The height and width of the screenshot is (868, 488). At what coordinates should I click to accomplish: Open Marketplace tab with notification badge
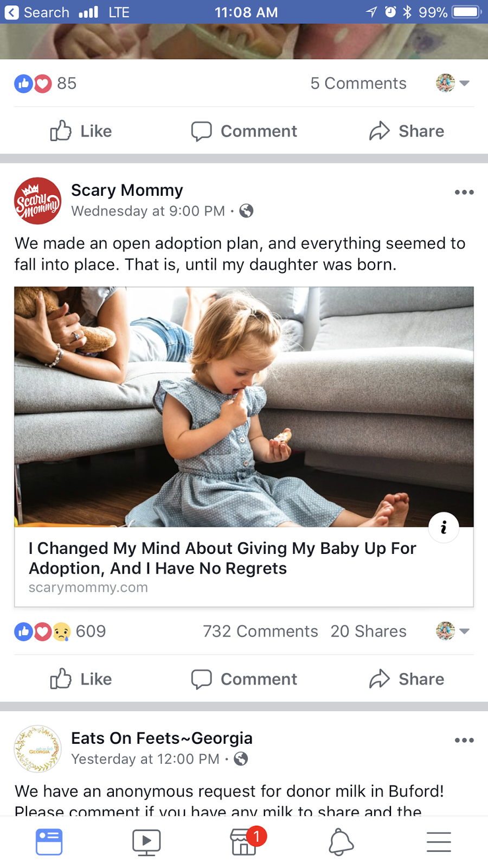pyautogui.click(x=244, y=842)
